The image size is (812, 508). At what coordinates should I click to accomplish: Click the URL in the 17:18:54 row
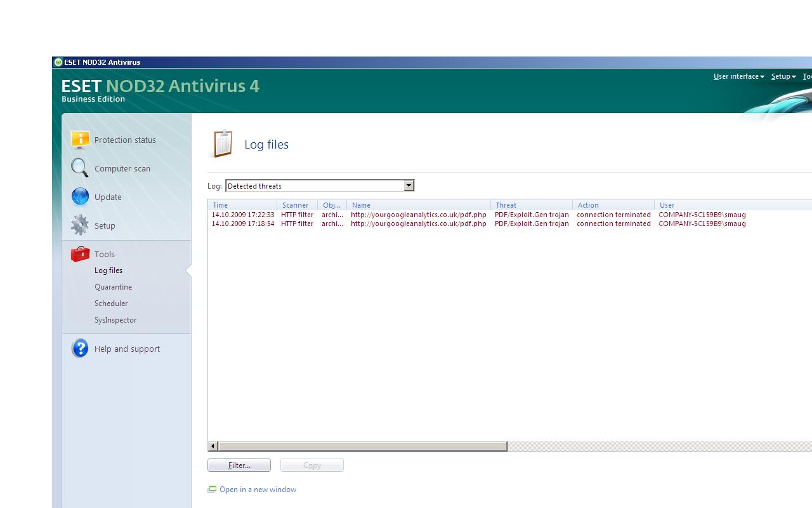coord(419,224)
